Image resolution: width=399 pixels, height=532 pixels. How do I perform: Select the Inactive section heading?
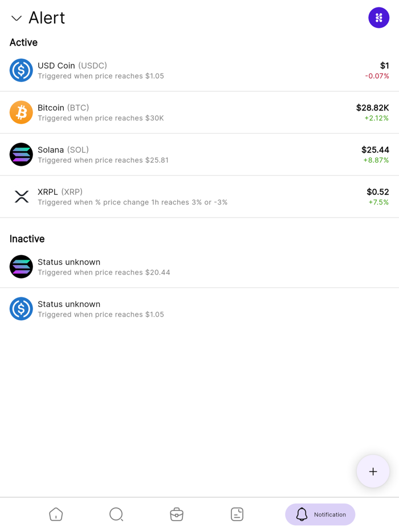pos(27,239)
